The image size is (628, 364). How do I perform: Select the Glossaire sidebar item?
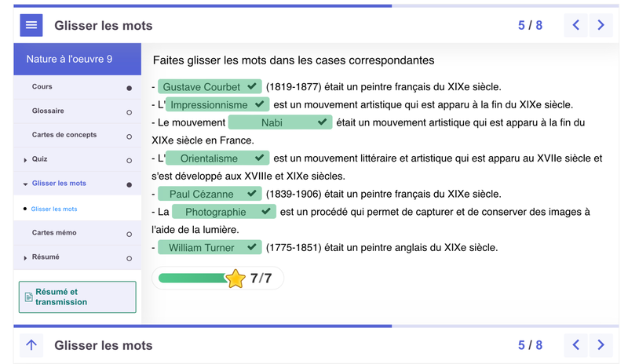pos(48,111)
